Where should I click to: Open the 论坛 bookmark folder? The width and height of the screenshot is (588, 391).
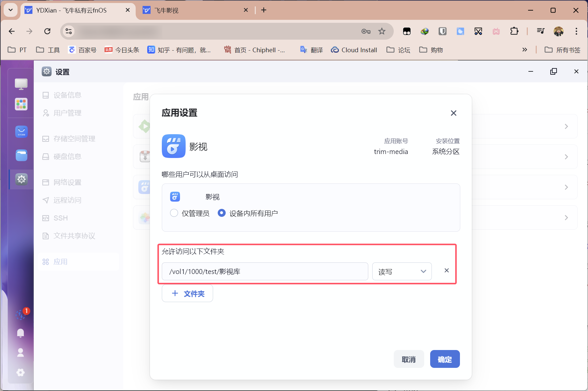tap(398, 50)
